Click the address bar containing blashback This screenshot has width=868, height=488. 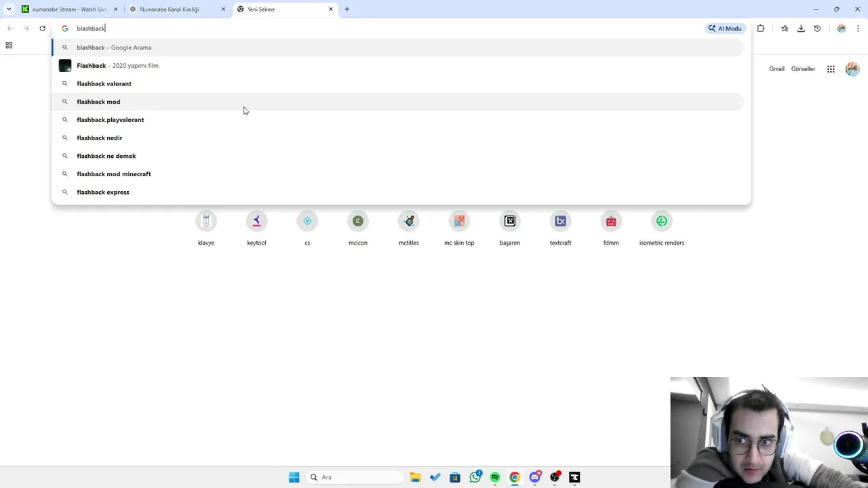click(x=380, y=28)
